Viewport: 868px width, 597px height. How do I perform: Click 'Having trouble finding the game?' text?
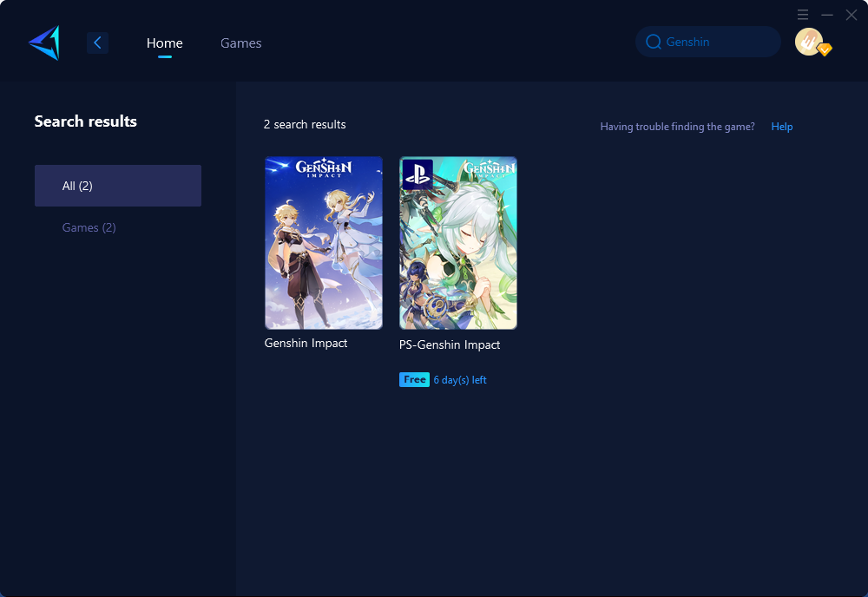click(678, 127)
